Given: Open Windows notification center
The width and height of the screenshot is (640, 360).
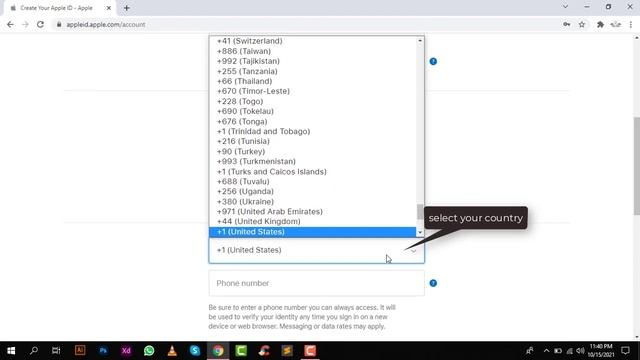Looking at the screenshot, I should point(625,351).
